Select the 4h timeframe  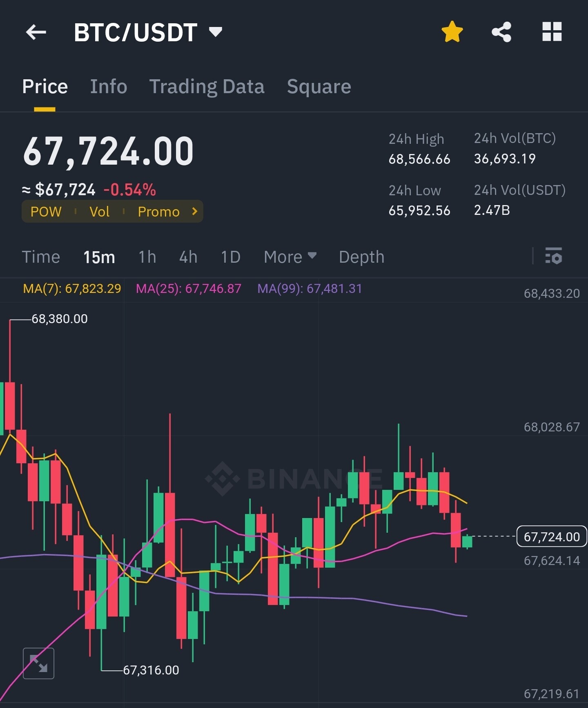[x=188, y=257]
